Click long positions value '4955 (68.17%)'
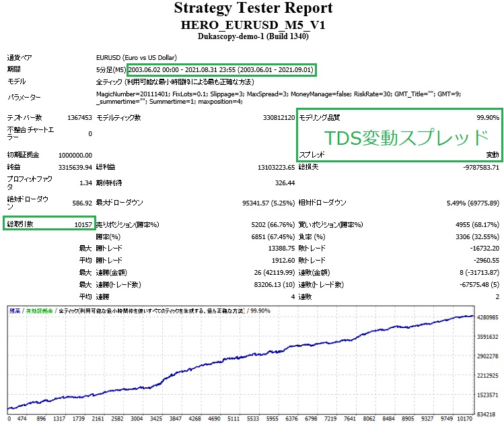The width and height of the screenshot is (504, 423). click(x=478, y=224)
